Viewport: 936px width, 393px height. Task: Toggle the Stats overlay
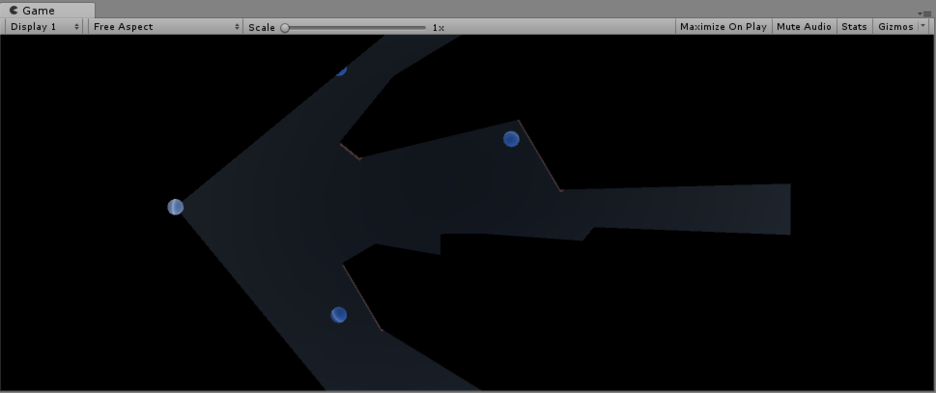click(854, 26)
